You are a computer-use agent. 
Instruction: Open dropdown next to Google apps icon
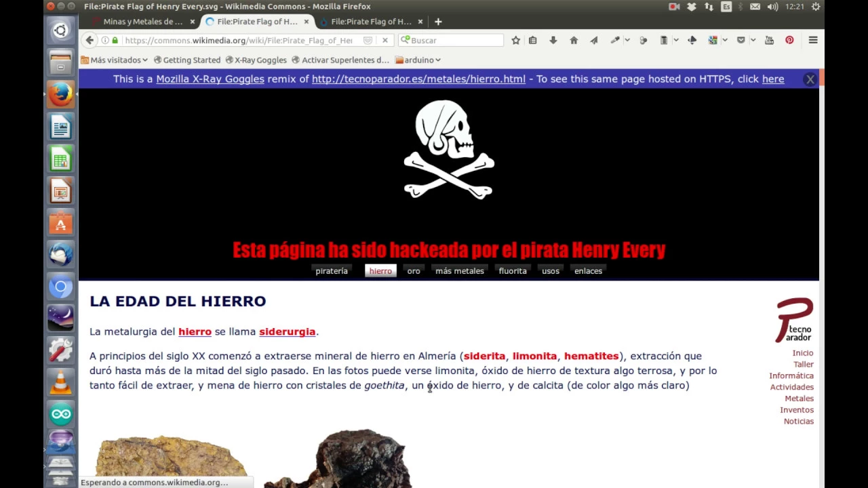click(725, 40)
